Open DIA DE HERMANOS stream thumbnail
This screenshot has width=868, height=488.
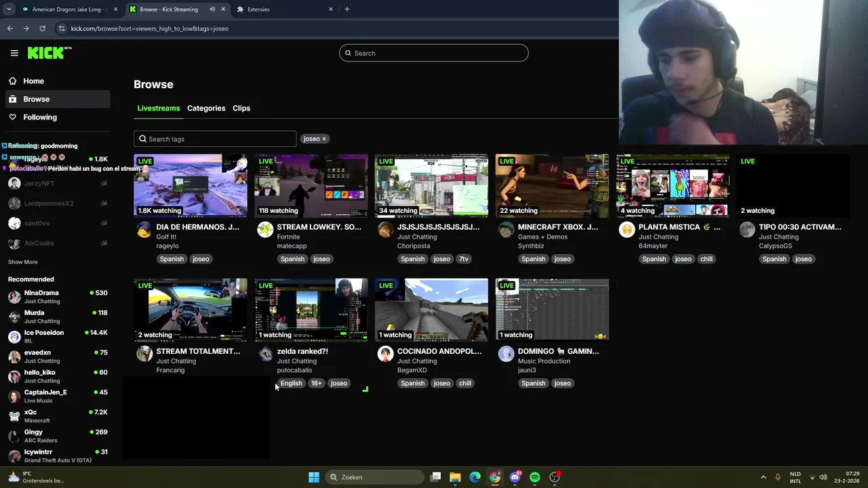point(191,186)
